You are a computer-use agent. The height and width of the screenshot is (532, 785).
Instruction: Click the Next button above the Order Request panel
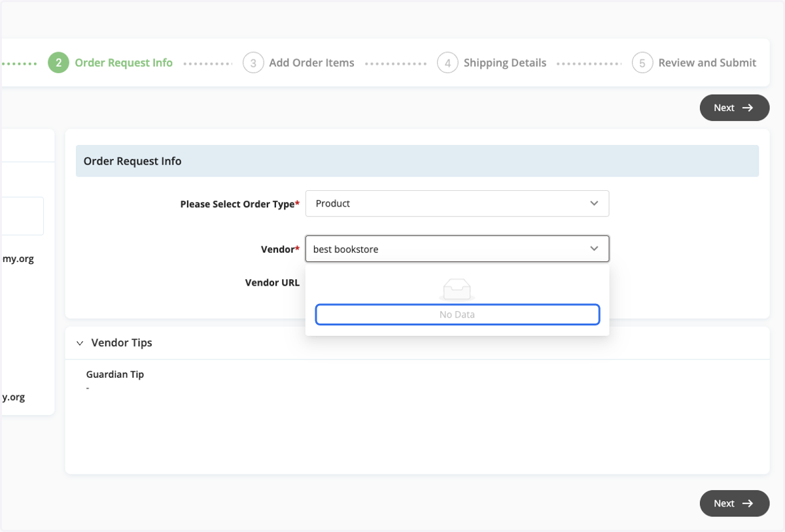point(735,108)
